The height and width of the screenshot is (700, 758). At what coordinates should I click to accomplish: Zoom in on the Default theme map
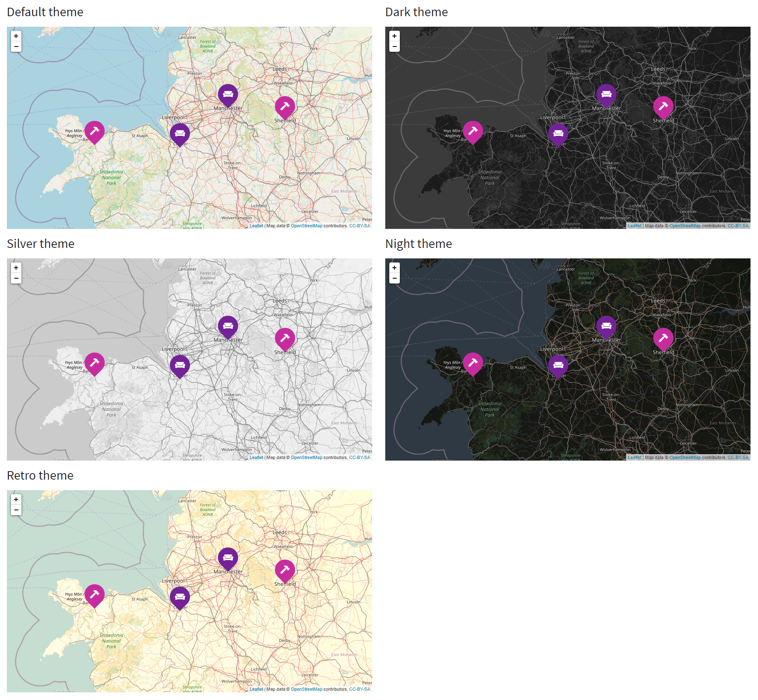(x=16, y=36)
